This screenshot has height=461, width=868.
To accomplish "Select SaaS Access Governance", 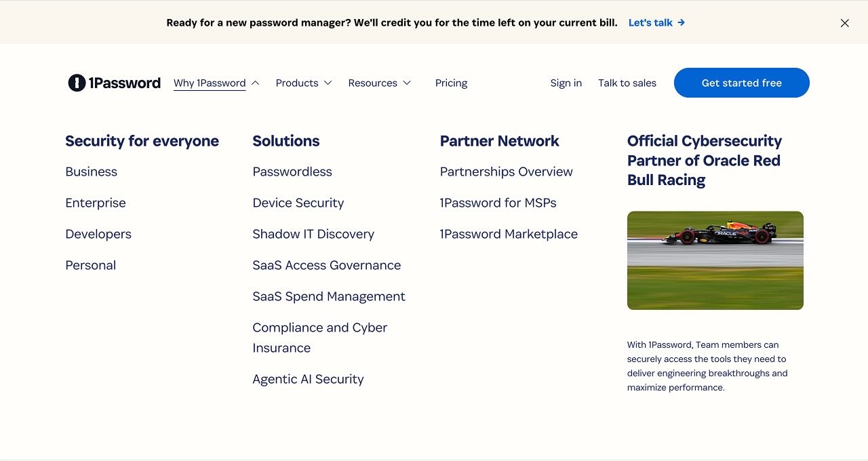I will coord(326,265).
